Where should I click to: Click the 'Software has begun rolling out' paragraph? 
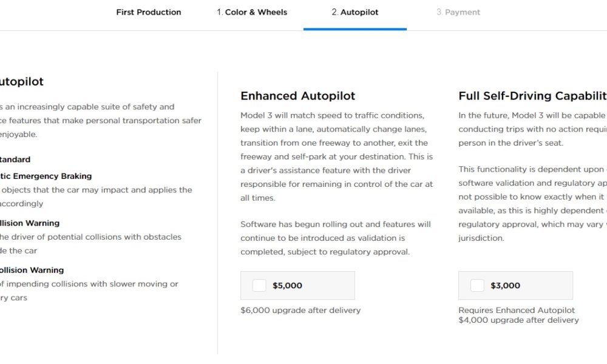pyautogui.click(x=336, y=238)
